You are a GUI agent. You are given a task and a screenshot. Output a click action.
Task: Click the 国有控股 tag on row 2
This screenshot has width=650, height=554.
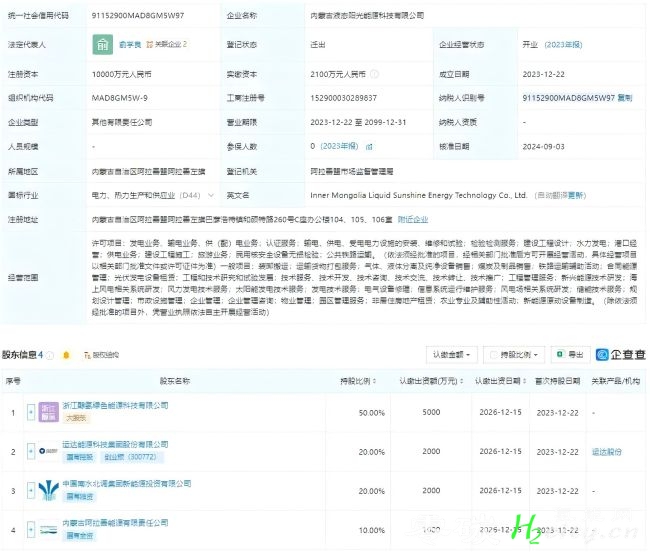tap(80, 457)
